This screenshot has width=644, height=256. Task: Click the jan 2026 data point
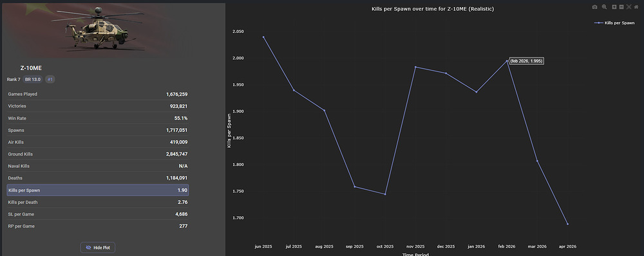click(477, 92)
